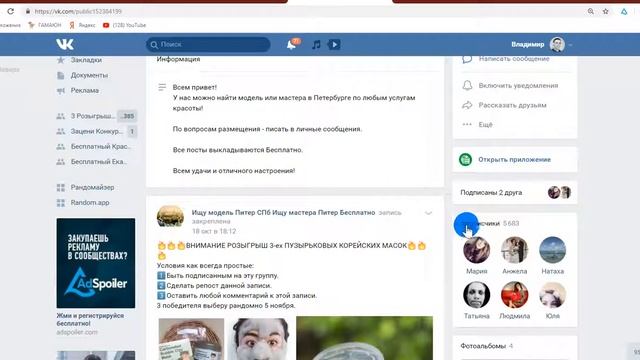Screen dimensions: 640x360
Task: Open subscriber Юля's profile photo
Action: point(553,295)
